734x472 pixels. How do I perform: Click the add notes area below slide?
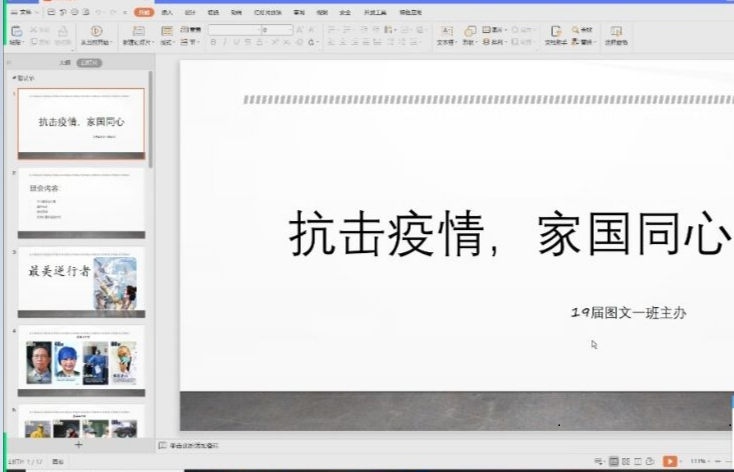(195, 445)
